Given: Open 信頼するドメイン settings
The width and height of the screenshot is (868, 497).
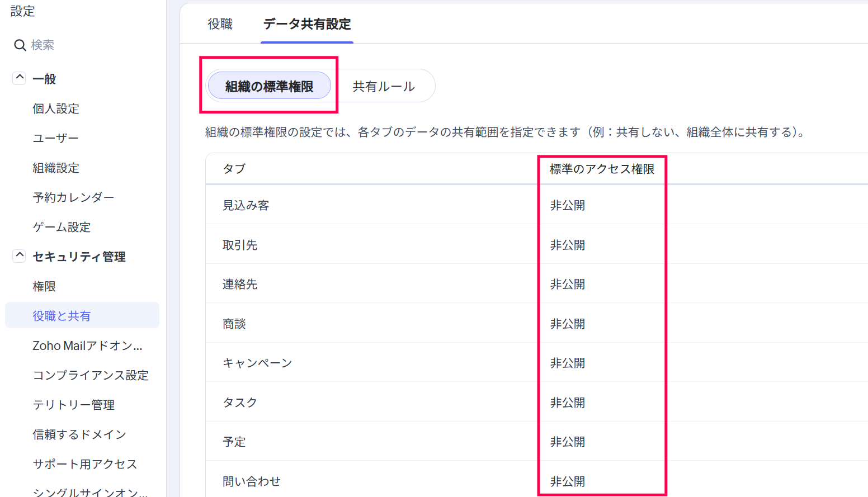Looking at the screenshot, I should pyautogui.click(x=79, y=434).
